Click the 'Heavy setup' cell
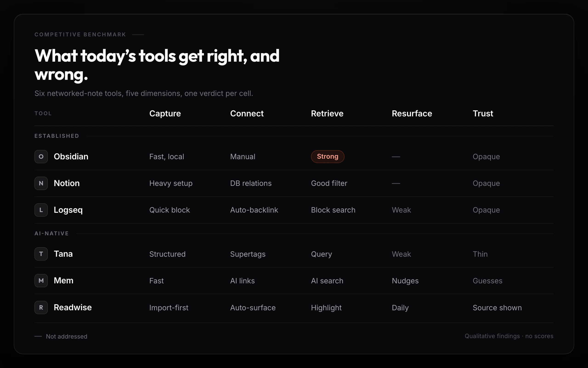588x368 pixels. coord(171,184)
